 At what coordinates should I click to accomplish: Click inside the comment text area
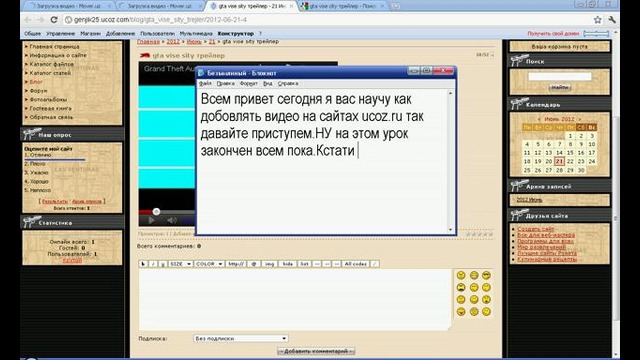pos(295,299)
